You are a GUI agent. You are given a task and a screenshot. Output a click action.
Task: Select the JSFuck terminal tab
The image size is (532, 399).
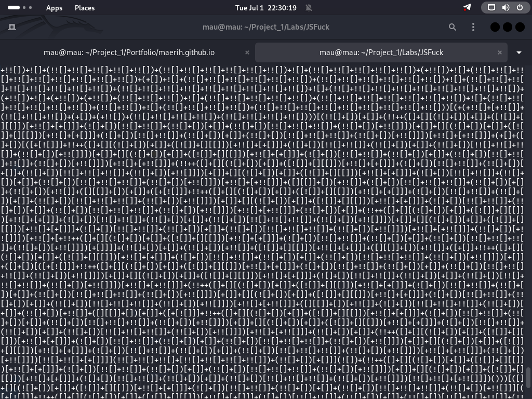point(381,52)
